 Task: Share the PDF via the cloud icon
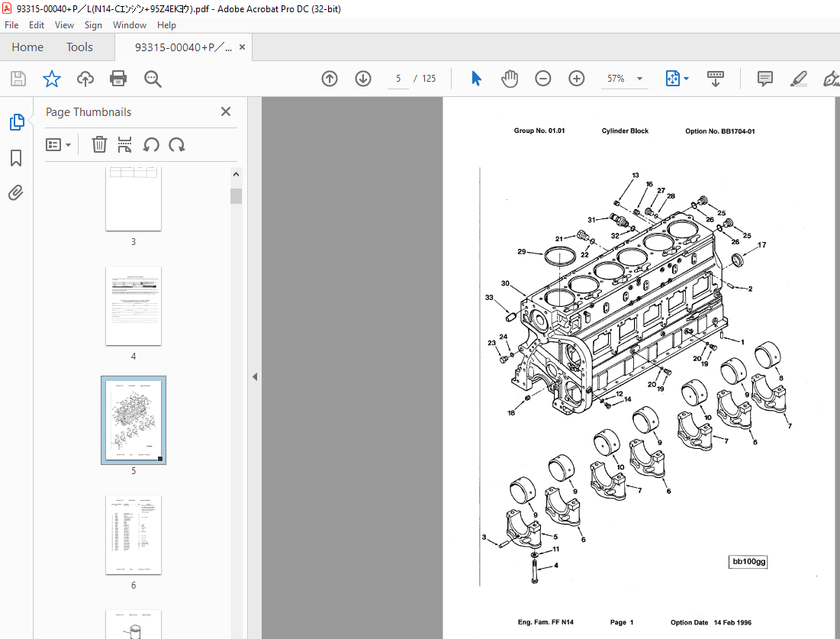click(x=85, y=79)
